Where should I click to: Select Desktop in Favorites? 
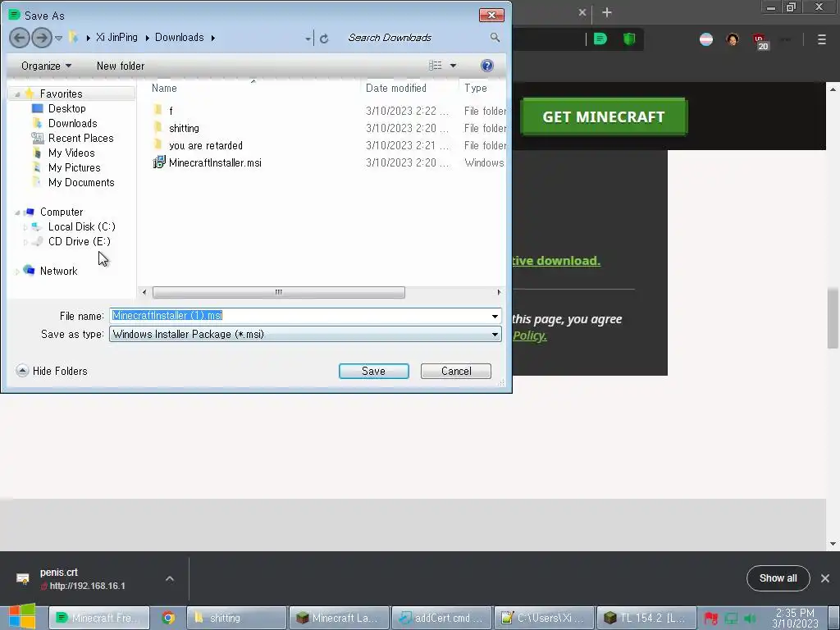pos(67,109)
